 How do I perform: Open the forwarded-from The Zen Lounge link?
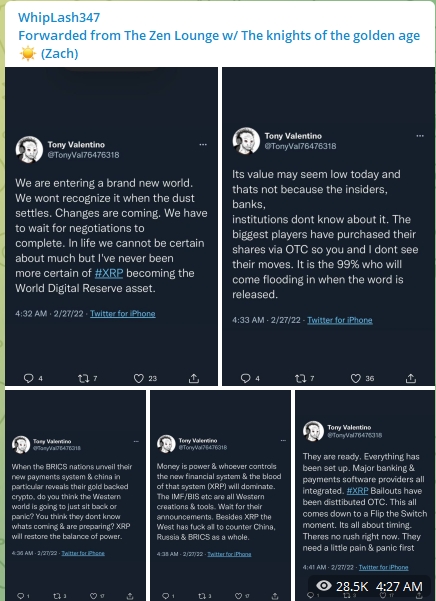coord(219,44)
